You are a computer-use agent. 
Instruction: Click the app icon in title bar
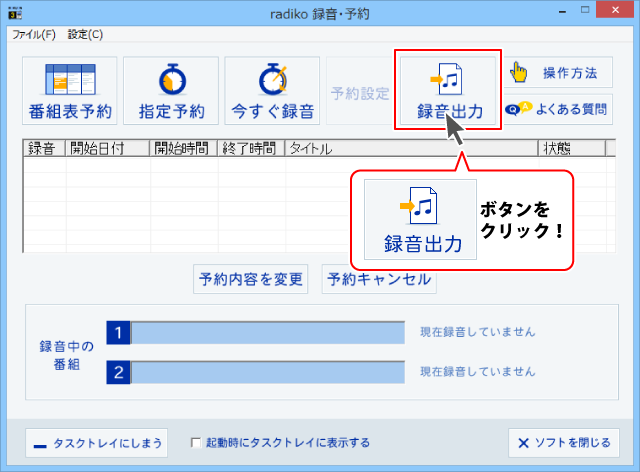coord(16,13)
